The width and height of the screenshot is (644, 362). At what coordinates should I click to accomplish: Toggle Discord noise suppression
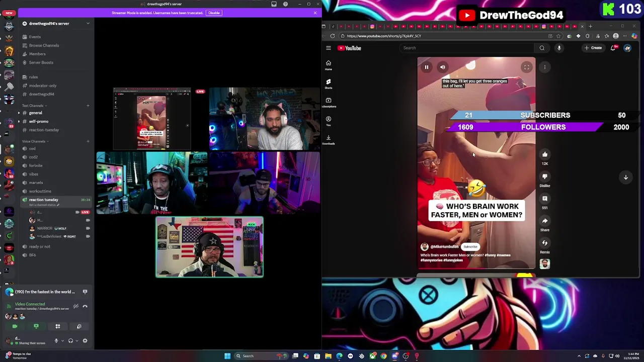75,306
